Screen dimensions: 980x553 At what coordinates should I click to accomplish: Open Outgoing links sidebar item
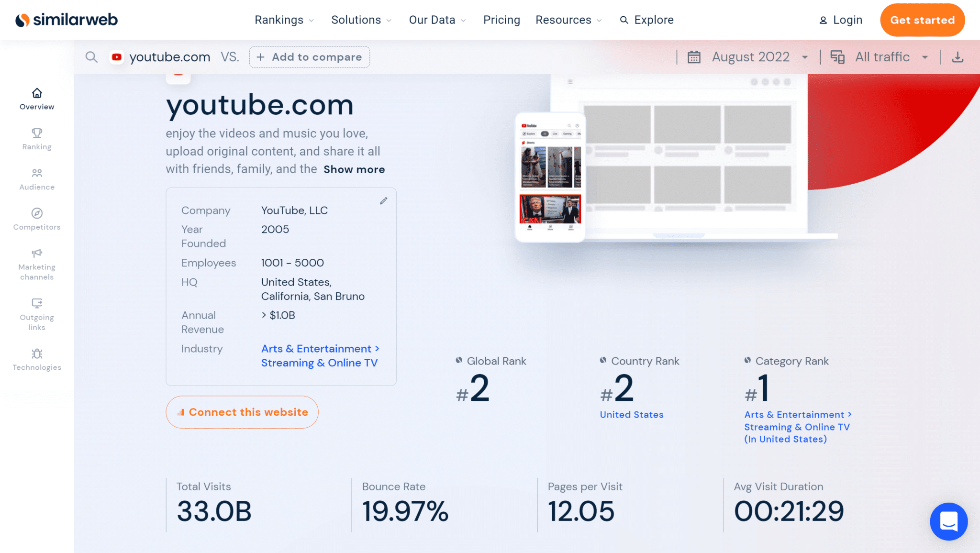point(37,315)
